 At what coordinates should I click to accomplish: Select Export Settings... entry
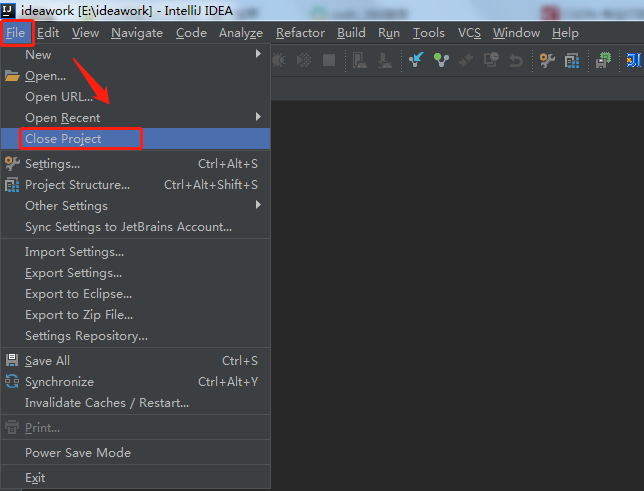coord(136,273)
